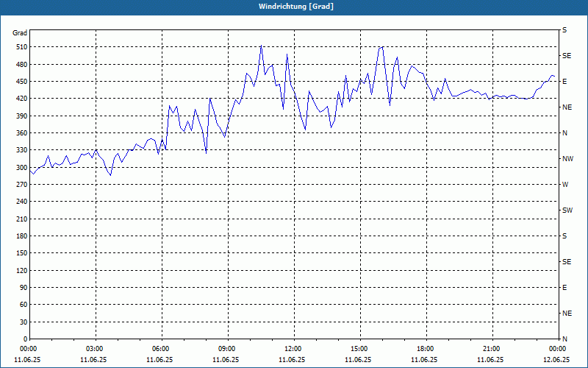Click the 06:00 time label on the x-axis

tap(161, 349)
